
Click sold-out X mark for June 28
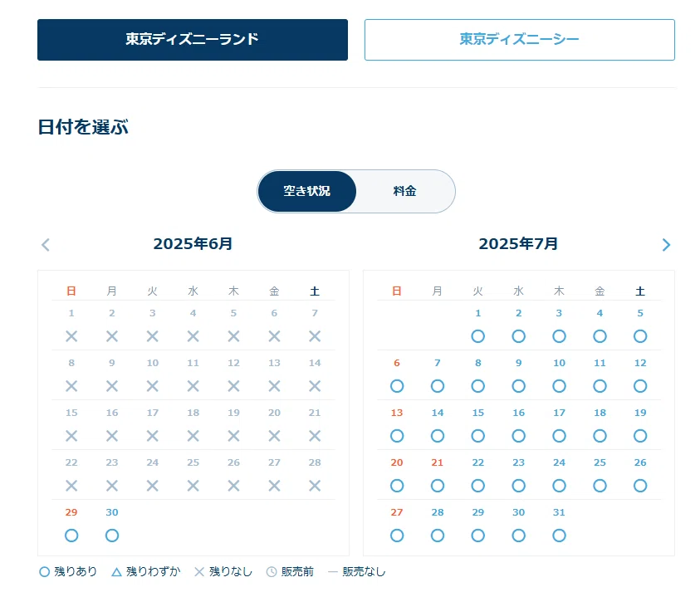315,486
